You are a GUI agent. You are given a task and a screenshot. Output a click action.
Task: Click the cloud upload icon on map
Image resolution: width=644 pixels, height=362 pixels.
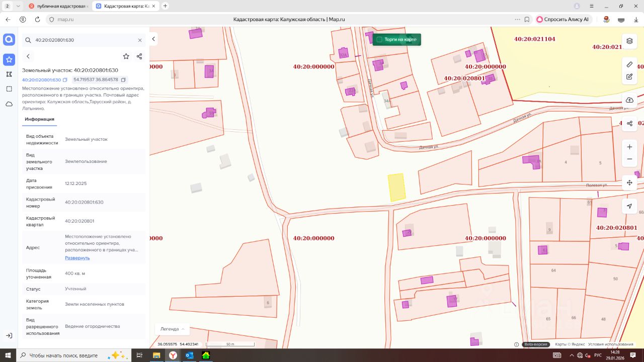click(629, 100)
